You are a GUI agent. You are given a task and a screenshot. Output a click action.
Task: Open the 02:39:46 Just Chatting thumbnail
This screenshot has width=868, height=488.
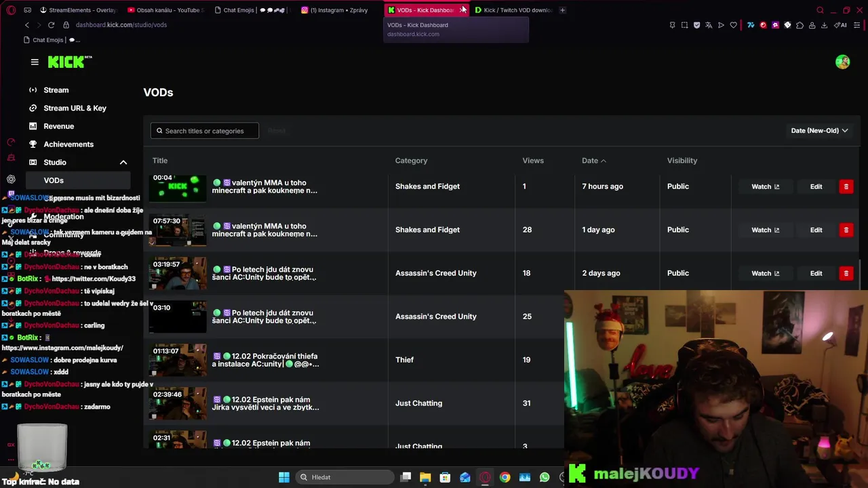click(x=178, y=404)
